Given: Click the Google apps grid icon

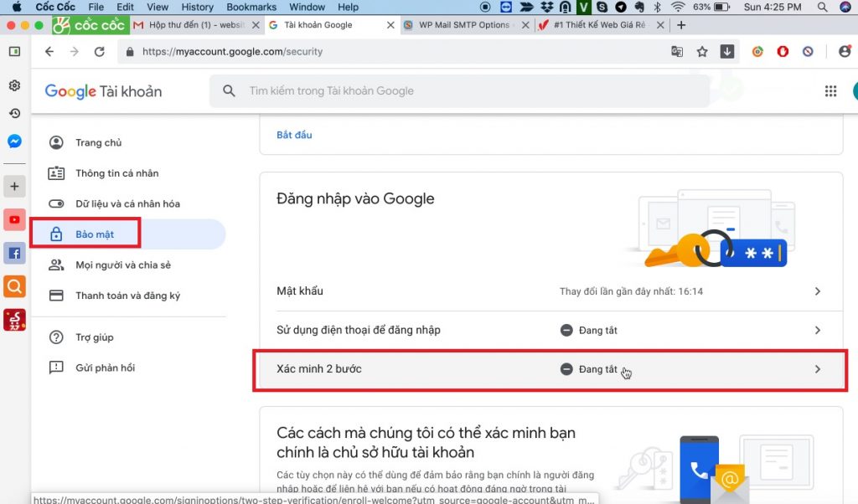Looking at the screenshot, I should 830,91.
